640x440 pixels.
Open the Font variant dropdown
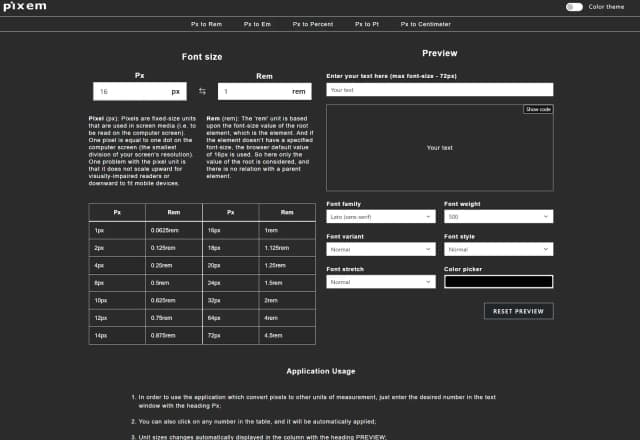coord(381,249)
